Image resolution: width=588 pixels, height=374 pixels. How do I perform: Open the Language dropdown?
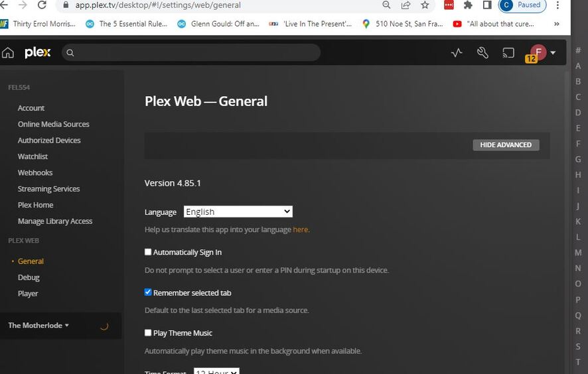[238, 212]
